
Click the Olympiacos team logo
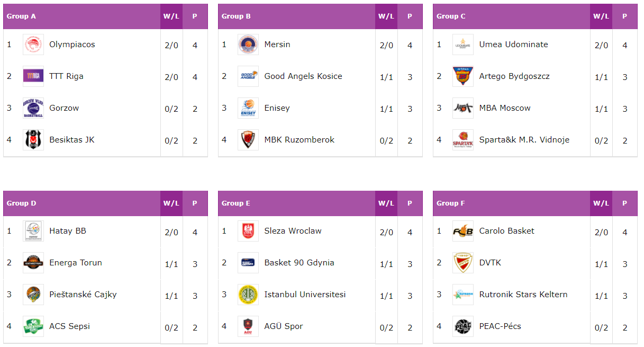[33, 45]
